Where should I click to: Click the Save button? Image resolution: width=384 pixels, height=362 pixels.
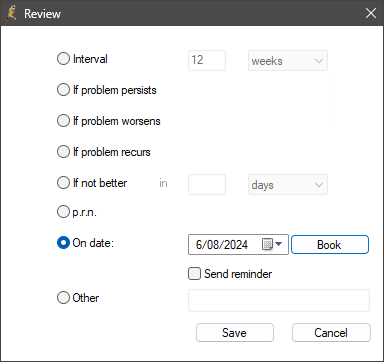coord(235,333)
